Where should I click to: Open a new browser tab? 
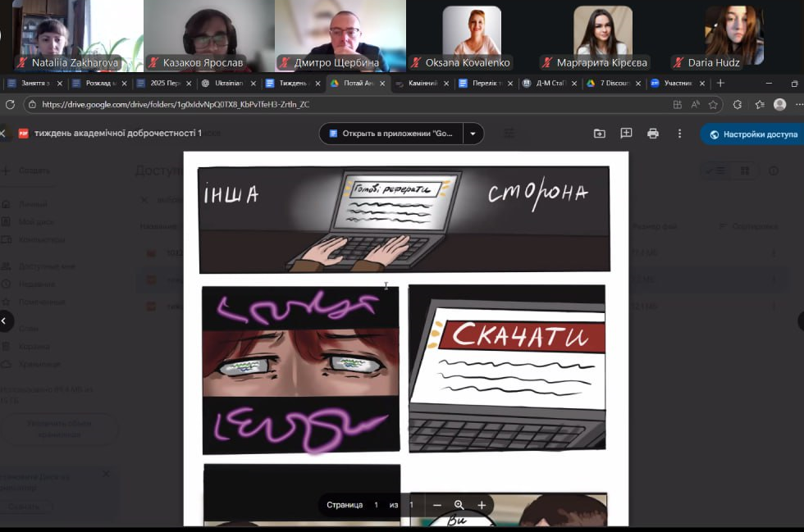coord(720,83)
